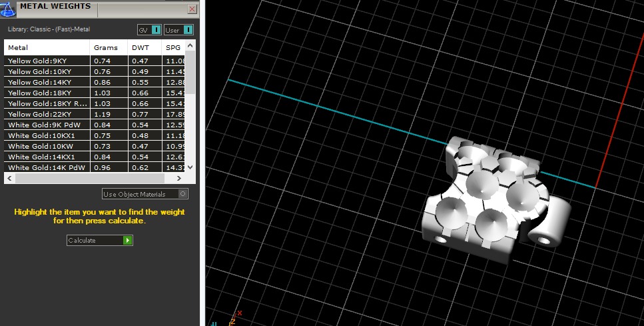This screenshot has width=644, height=326.
Task: Click the 0.62 DWT value cell
Action: pyautogui.click(x=145, y=167)
